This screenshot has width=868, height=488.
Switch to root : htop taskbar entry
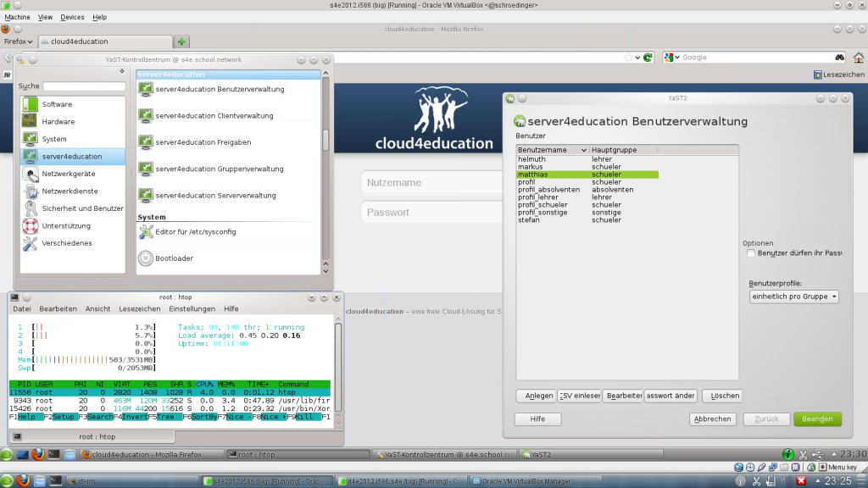[x=298, y=454]
